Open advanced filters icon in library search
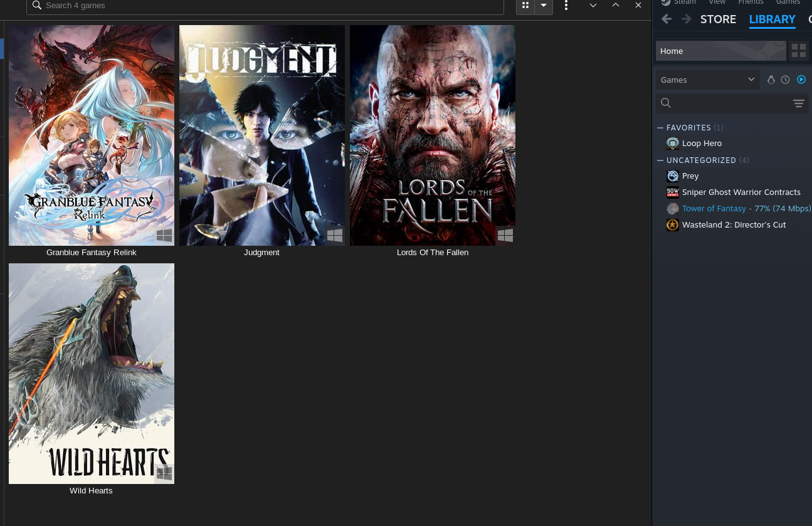The height and width of the screenshot is (526, 812). coord(798,103)
